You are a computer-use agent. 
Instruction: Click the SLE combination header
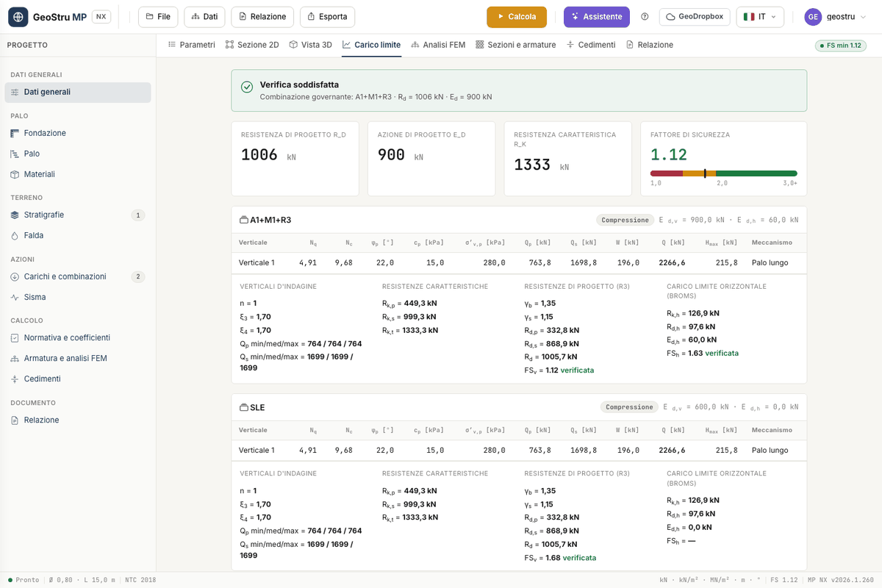pyautogui.click(x=519, y=407)
